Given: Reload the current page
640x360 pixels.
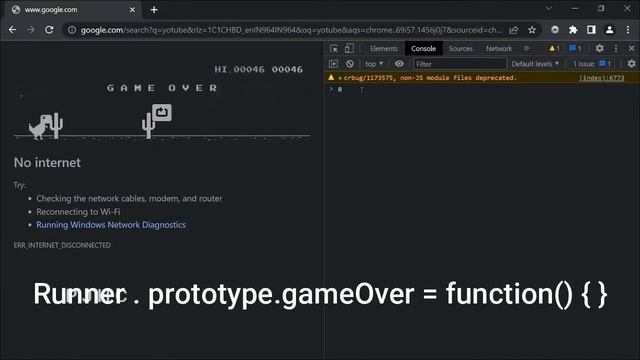Looking at the screenshot, I should tap(49, 30).
